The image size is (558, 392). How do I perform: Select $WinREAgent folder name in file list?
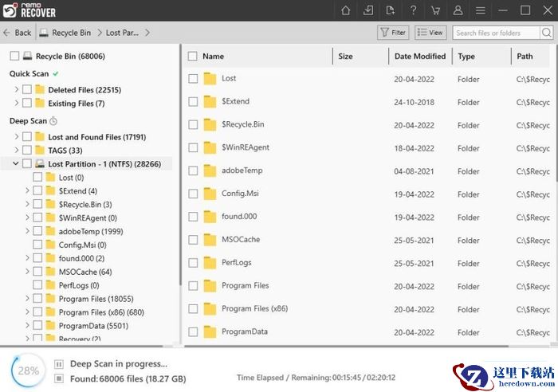[246, 147]
